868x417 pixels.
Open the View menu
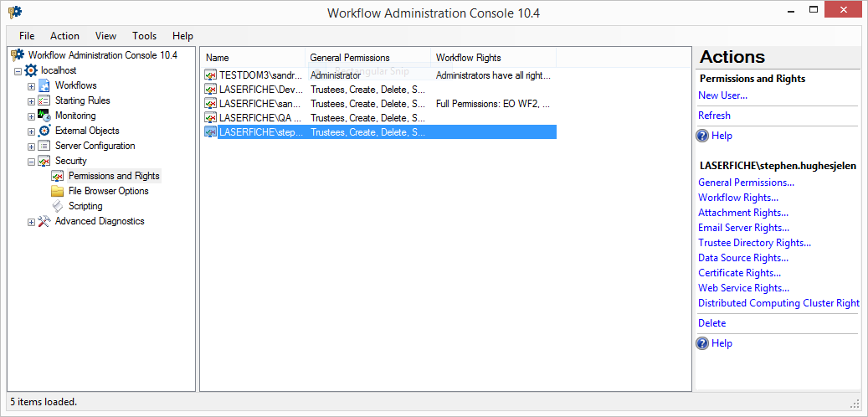[105, 36]
